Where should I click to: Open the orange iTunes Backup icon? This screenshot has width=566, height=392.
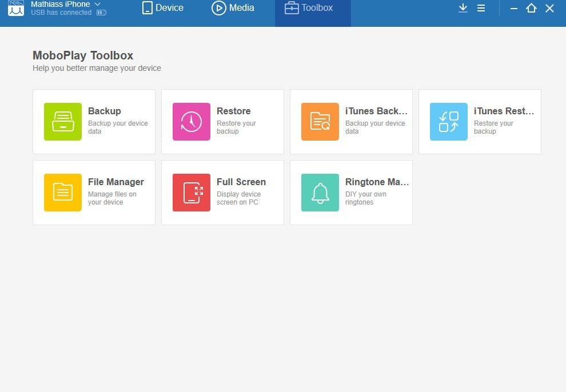(320, 122)
